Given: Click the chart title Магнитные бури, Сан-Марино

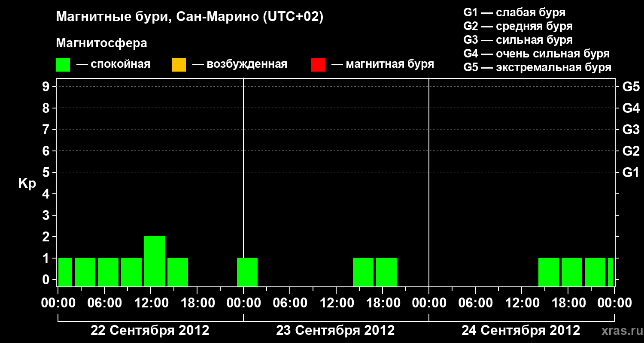Looking at the screenshot, I should point(190,17).
